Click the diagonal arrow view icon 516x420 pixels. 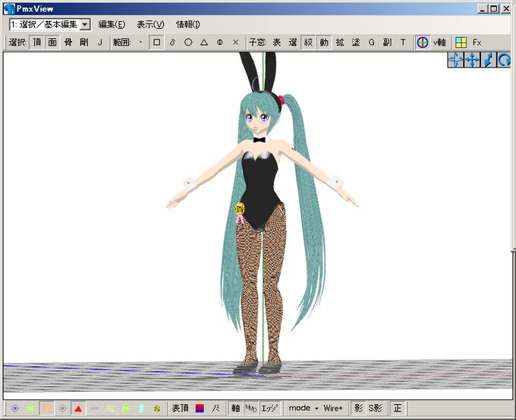[488, 60]
